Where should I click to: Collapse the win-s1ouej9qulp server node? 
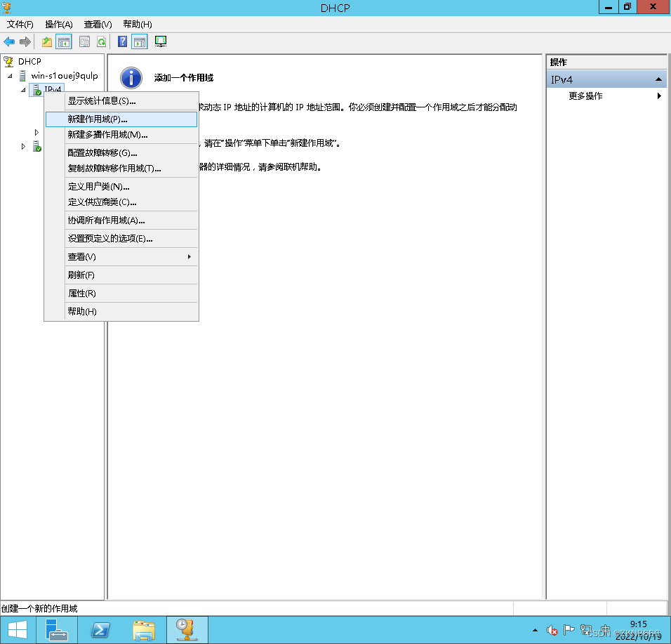coord(10,76)
